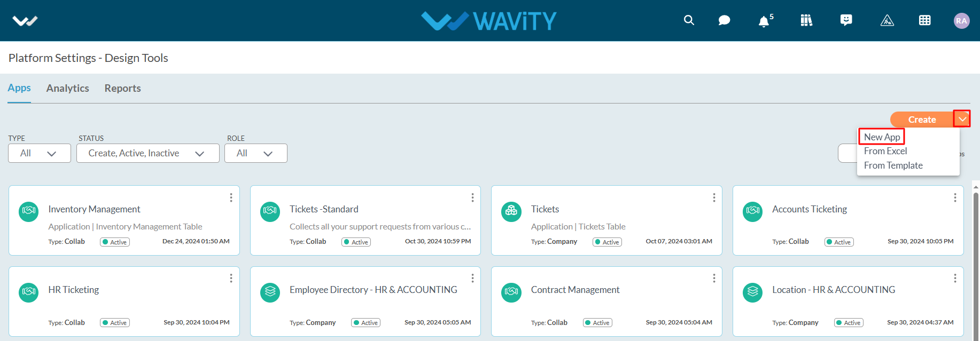Click the Wavity center logo banner
Image resolution: width=980 pixels, height=341 pixels.
coord(489,21)
